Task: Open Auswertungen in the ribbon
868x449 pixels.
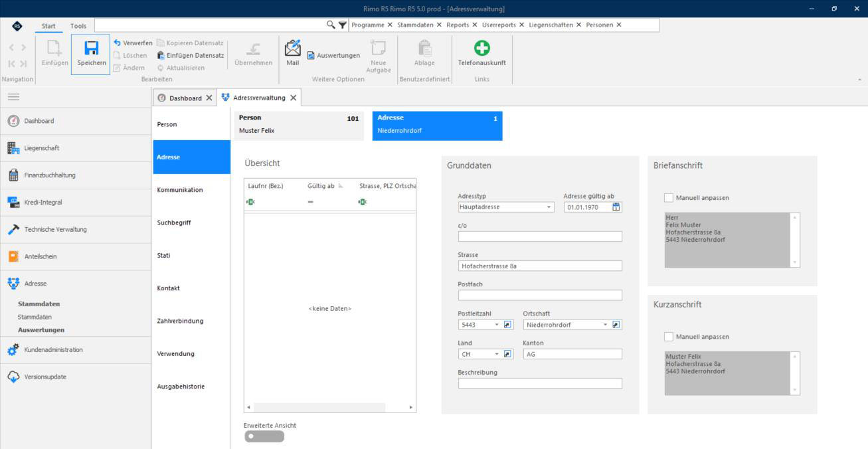Action: [x=334, y=55]
